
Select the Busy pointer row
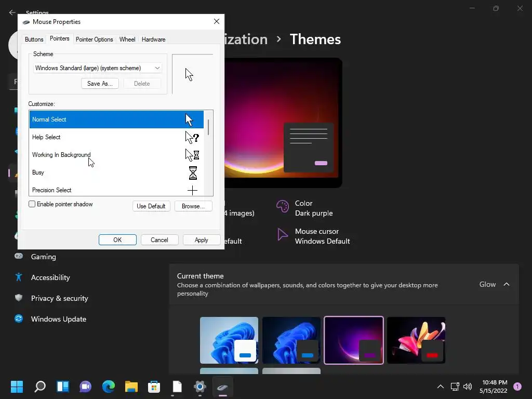[x=116, y=172]
